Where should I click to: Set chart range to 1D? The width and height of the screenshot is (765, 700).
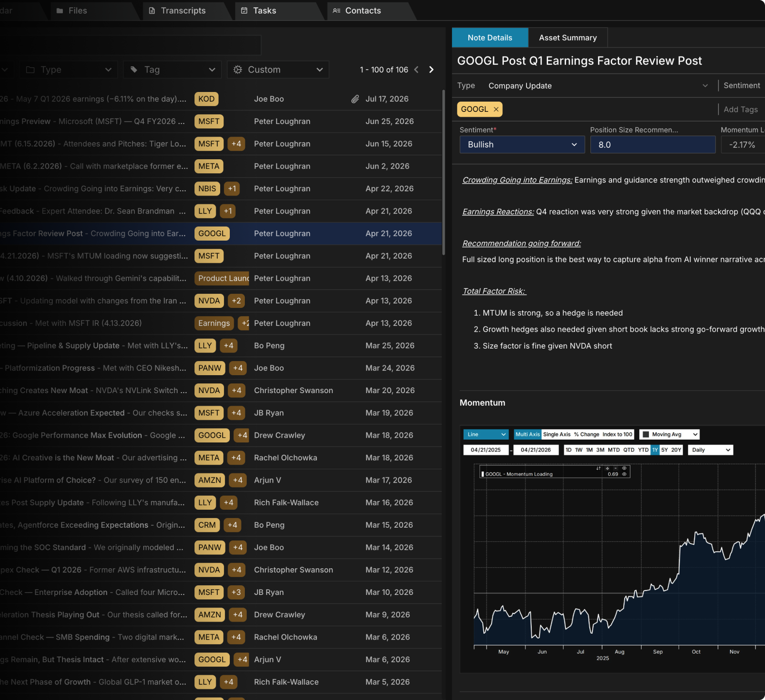(569, 450)
